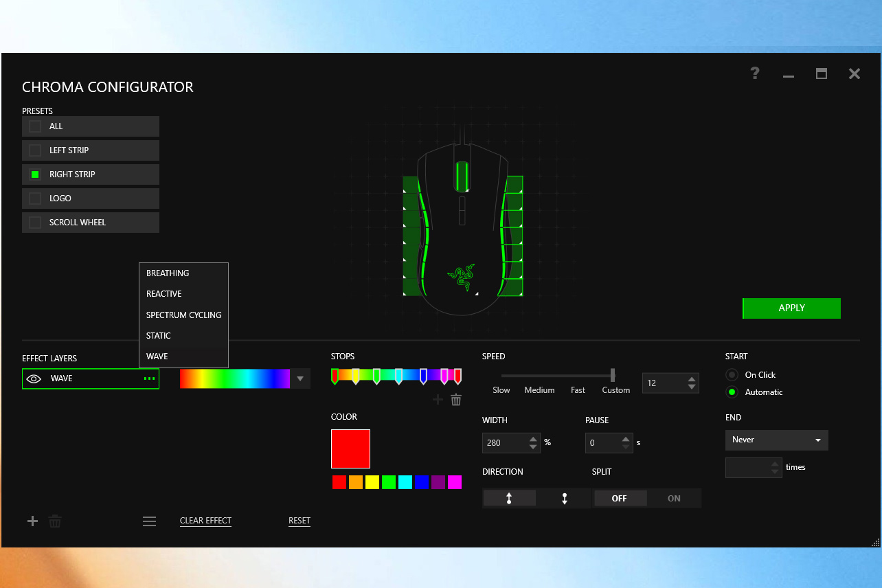This screenshot has height=588, width=882.
Task: Select the green color stop marker
Action: tap(376, 376)
